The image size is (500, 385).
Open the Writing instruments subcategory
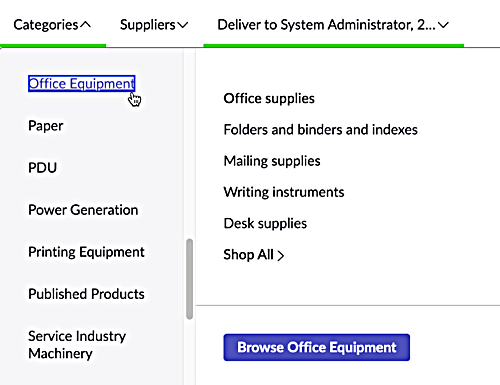coord(284,192)
